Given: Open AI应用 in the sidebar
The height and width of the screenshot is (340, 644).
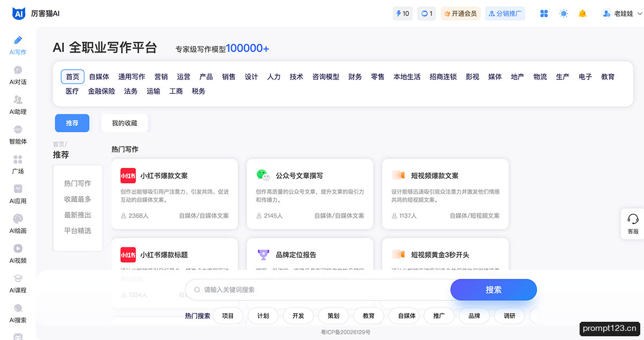Looking at the screenshot, I should click(18, 195).
